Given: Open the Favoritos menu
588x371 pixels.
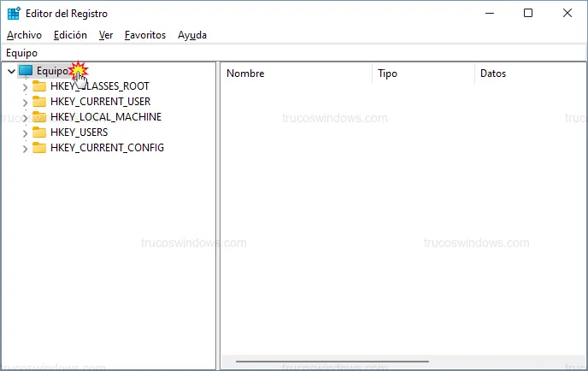Looking at the screenshot, I should pyautogui.click(x=145, y=35).
